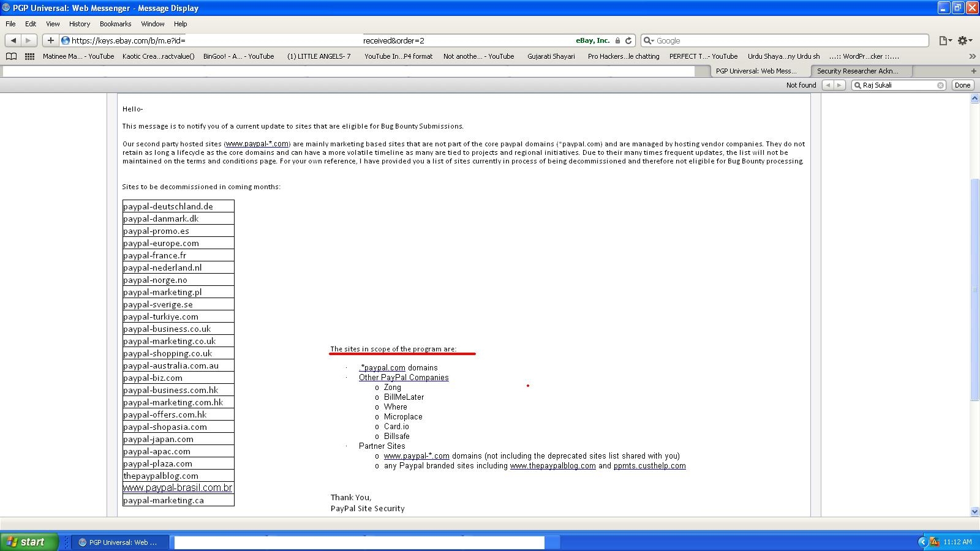Open the Window menu

(153, 24)
